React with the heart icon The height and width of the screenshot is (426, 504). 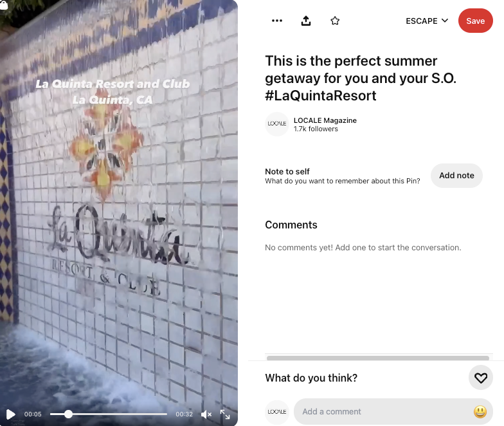481,378
